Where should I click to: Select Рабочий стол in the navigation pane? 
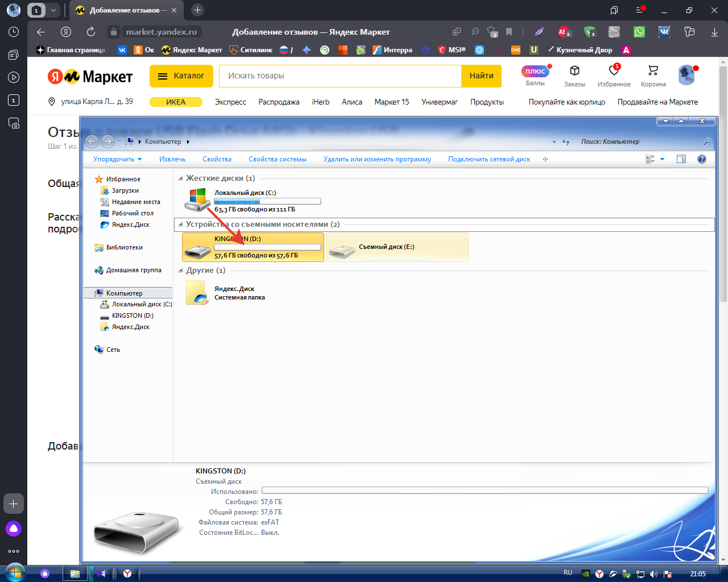133,213
